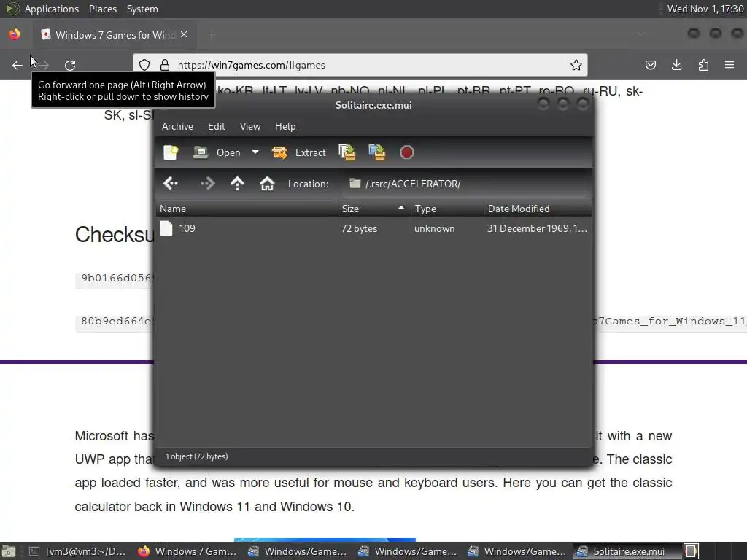Viewport: 747px width, 560px height.
Task: View site security lock information
Action: (x=165, y=65)
